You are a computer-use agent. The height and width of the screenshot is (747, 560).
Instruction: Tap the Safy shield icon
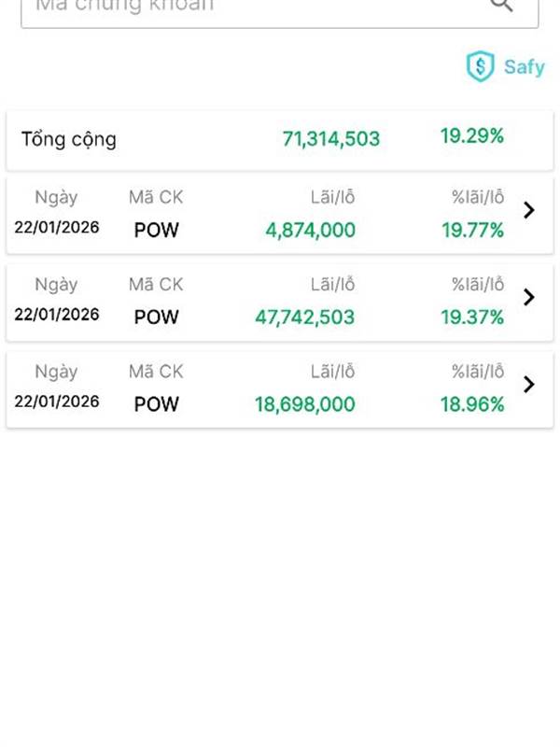click(x=480, y=66)
